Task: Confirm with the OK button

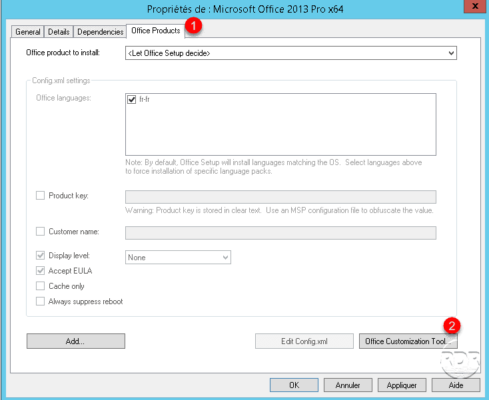Action: [294, 385]
